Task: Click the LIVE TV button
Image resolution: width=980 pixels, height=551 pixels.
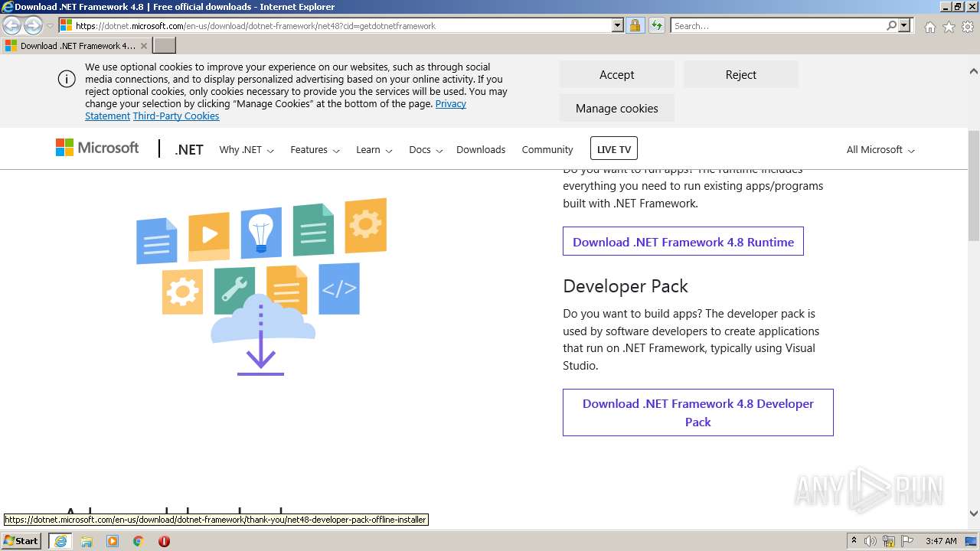Action: [614, 149]
